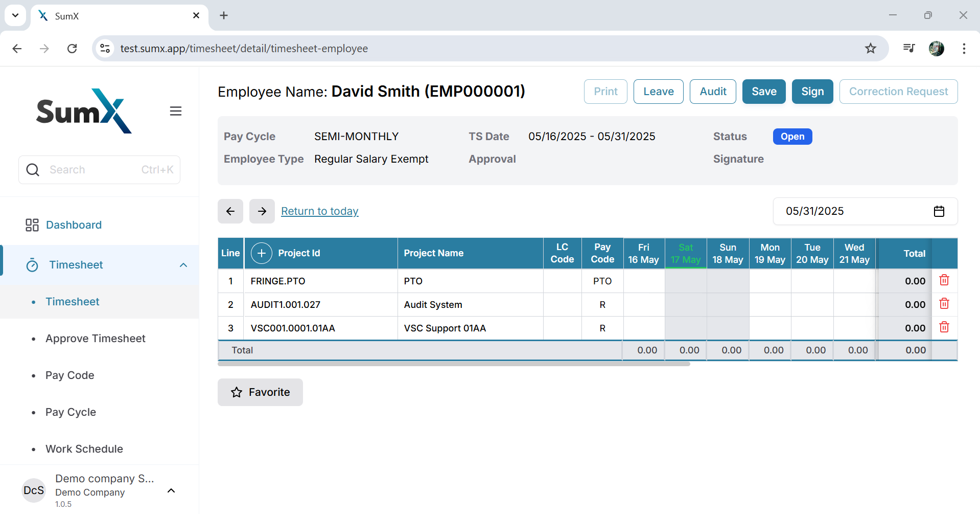Image resolution: width=980 pixels, height=514 pixels.
Task: Delete the AUDIT1.001.027 row
Action: [944, 304]
